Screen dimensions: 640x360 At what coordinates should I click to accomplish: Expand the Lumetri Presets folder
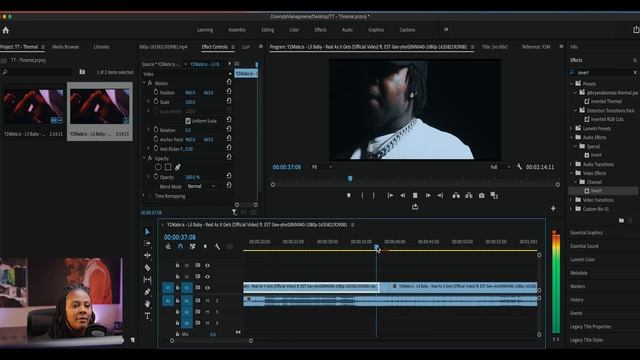click(571, 128)
